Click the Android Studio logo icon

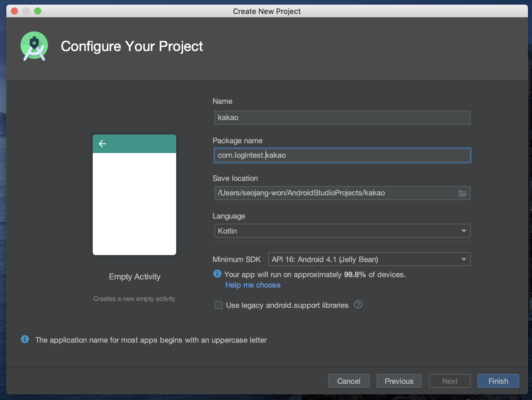pyautogui.click(x=34, y=46)
